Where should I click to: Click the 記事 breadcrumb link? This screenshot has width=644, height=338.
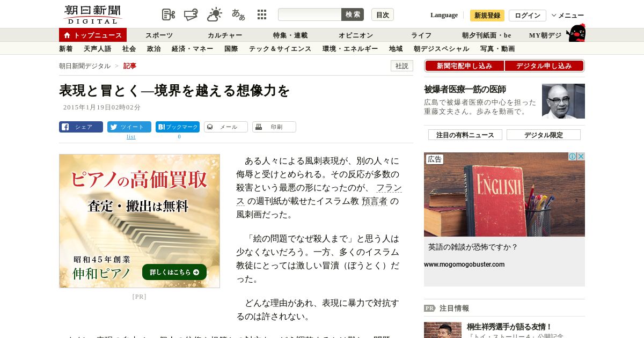click(130, 66)
